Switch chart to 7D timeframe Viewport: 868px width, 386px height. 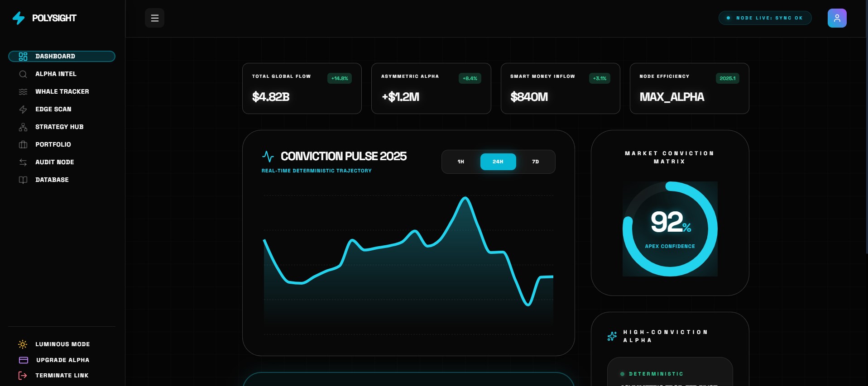point(535,162)
